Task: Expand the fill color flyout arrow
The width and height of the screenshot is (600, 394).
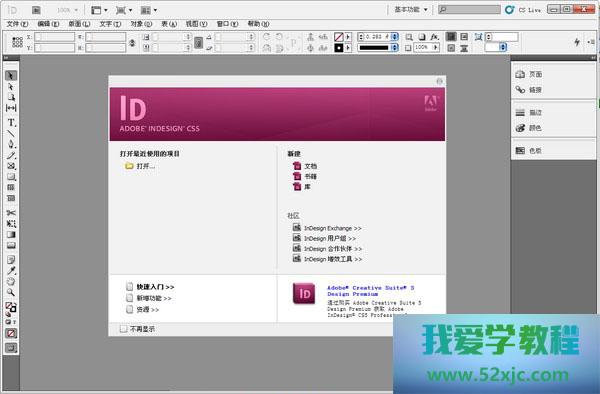Action: pyautogui.click(x=348, y=37)
